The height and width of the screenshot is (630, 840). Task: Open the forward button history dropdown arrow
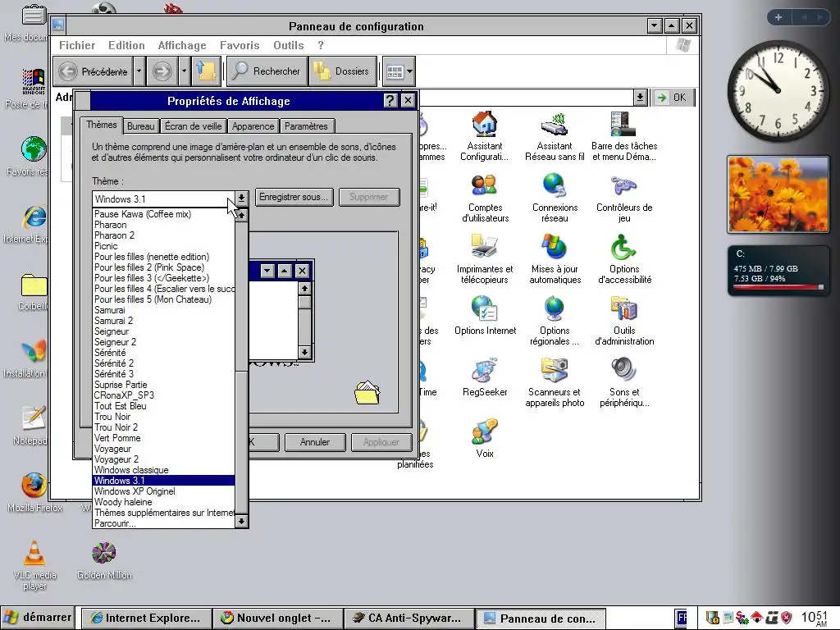184,71
